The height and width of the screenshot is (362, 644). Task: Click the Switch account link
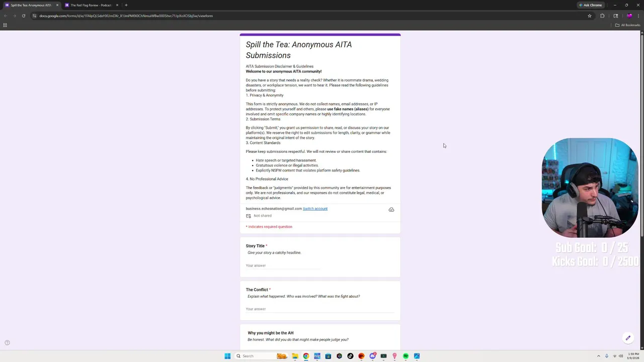pyautogui.click(x=315, y=209)
